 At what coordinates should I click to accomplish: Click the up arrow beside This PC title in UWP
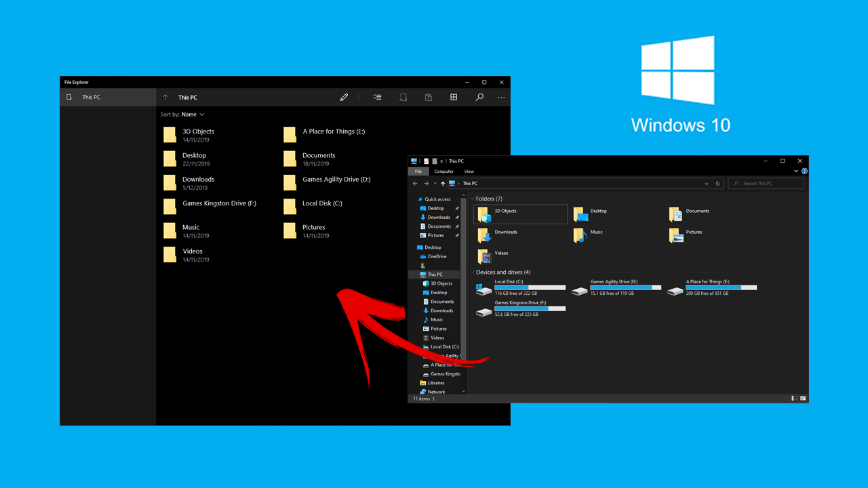click(x=165, y=98)
